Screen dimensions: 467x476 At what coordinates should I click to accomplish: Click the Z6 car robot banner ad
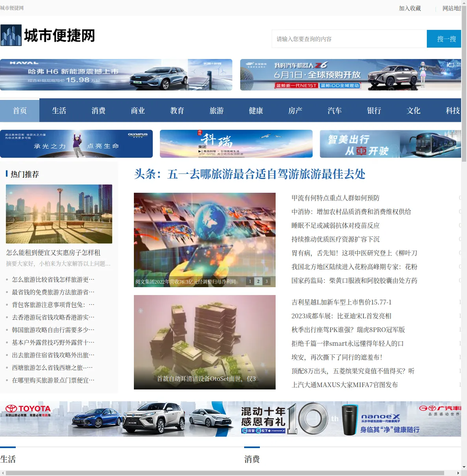(x=350, y=75)
